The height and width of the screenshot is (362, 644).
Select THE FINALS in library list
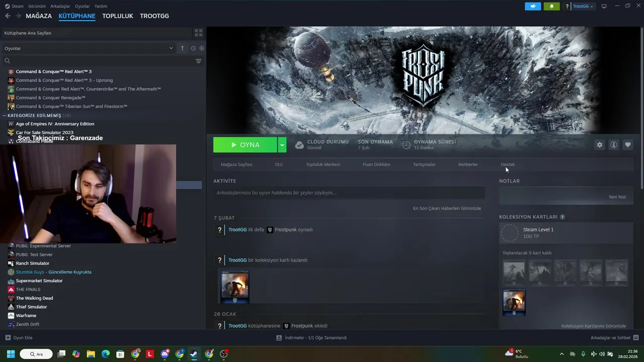28,290
